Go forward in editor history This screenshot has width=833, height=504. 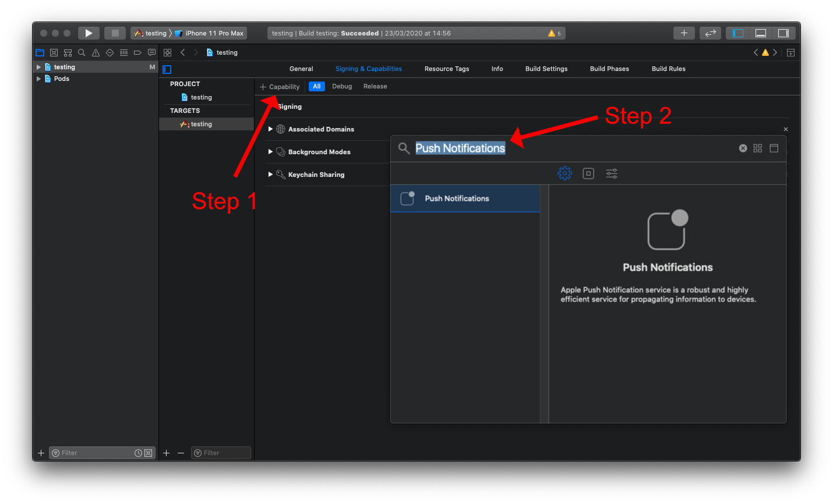196,52
